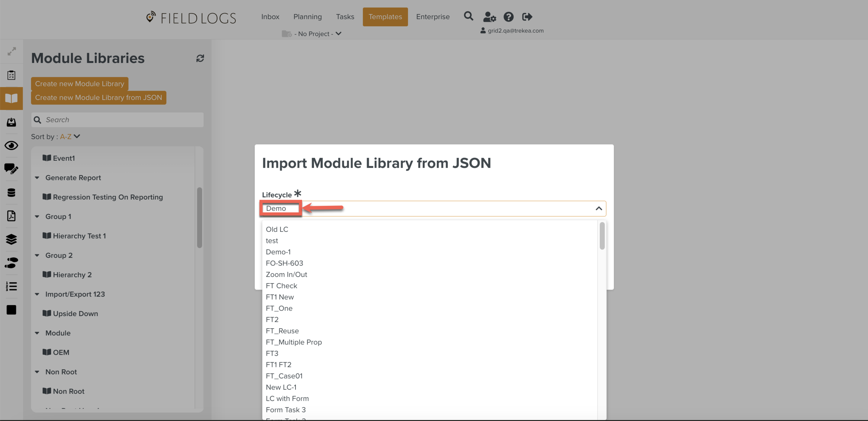The width and height of the screenshot is (868, 421).
Task: Click Create new Module Library from JSON
Action: click(98, 98)
